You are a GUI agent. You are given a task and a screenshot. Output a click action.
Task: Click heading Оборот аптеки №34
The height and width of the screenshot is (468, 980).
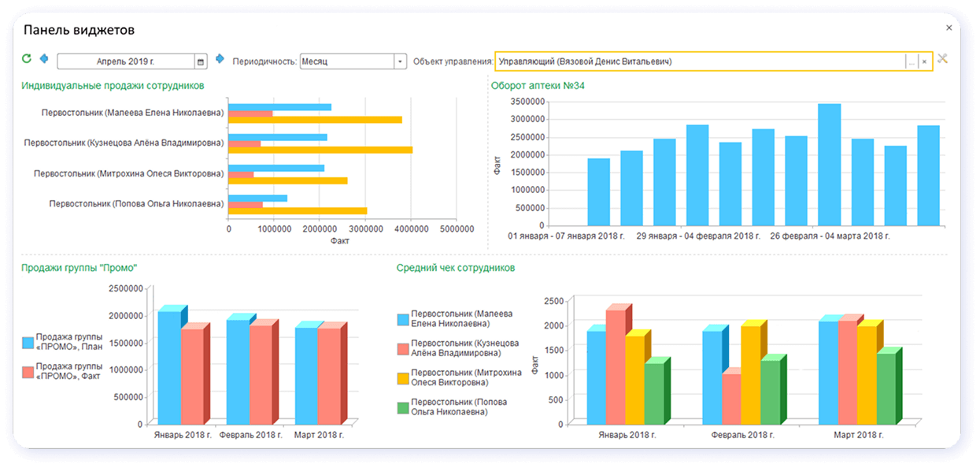pos(538,85)
